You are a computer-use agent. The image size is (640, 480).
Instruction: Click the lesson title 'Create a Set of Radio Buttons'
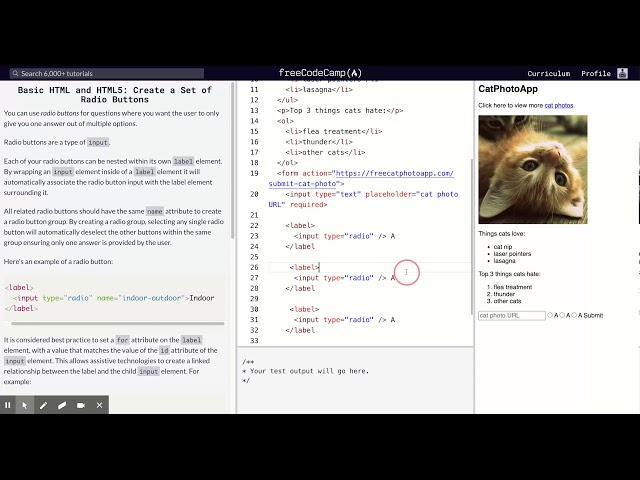pyautogui.click(x=114, y=95)
